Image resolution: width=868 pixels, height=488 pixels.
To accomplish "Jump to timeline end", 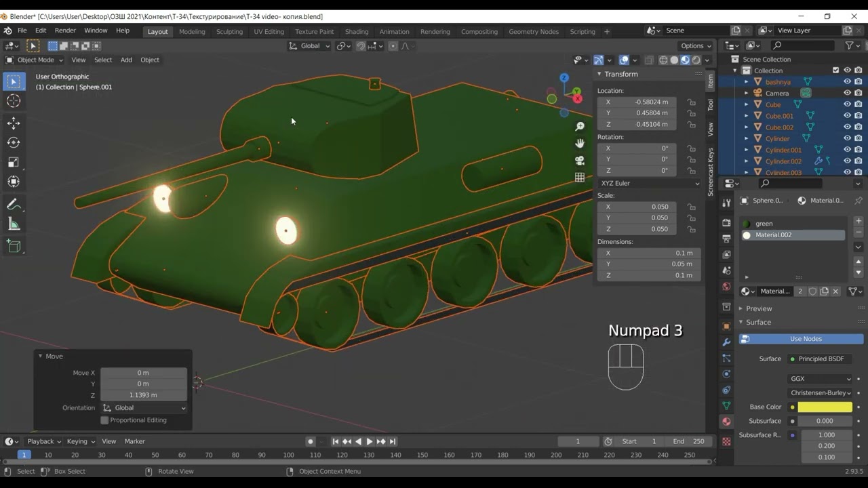I will point(393,441).
